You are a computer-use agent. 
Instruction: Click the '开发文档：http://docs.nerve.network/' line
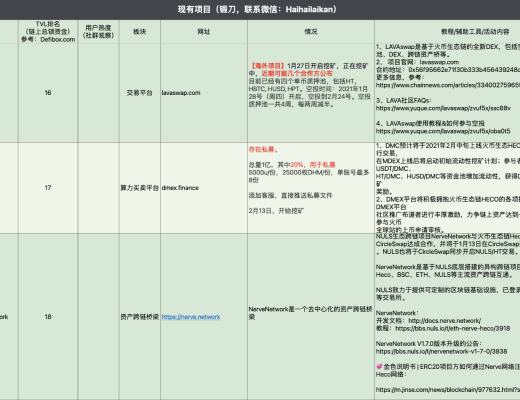point(428,321)
